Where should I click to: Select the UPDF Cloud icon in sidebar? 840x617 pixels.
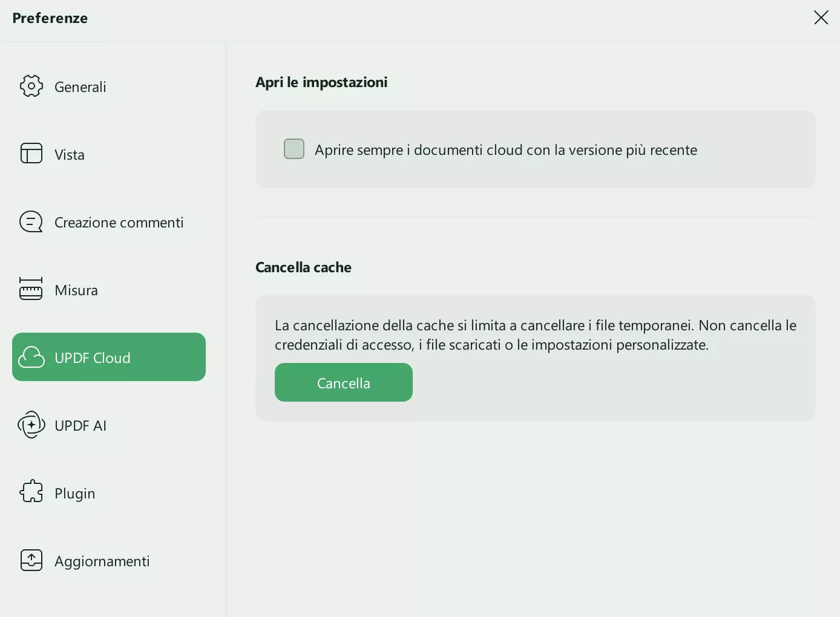pos(31,357)
